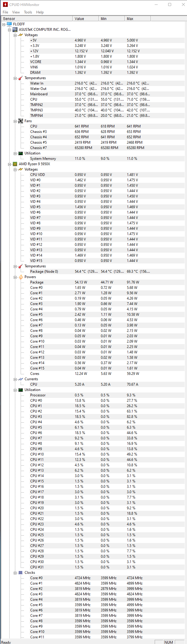
Task: Click the Value column header
Action: pyautogui.click(x=86, y=19)
